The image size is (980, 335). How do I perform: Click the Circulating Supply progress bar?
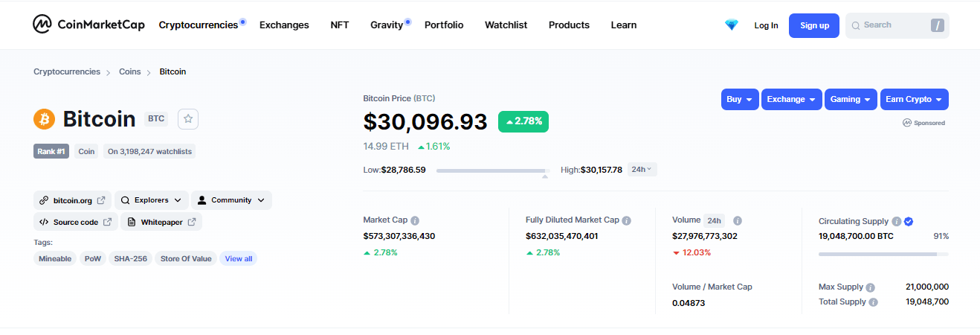[x=883, y=255]
